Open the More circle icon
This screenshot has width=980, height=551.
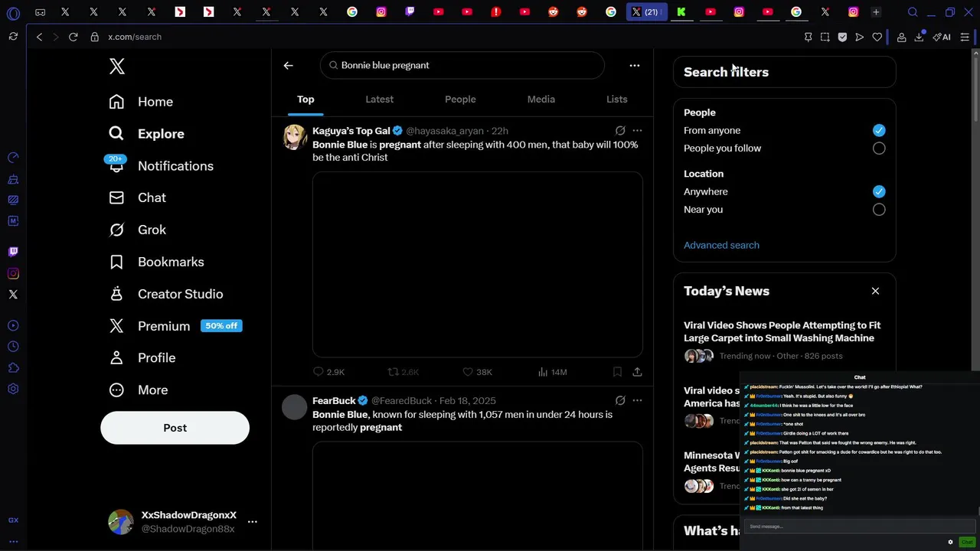[x=116, y=390]
